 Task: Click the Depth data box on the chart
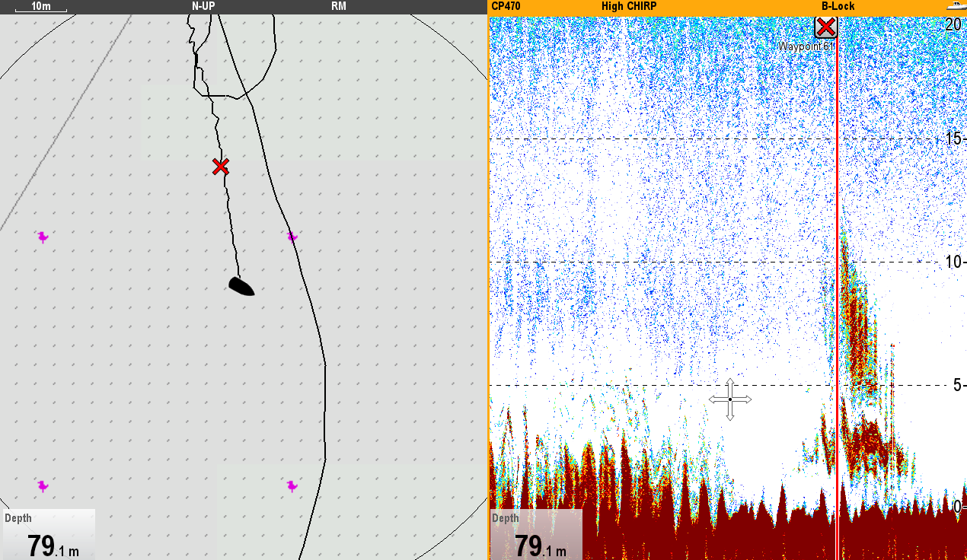click(48, 535)
